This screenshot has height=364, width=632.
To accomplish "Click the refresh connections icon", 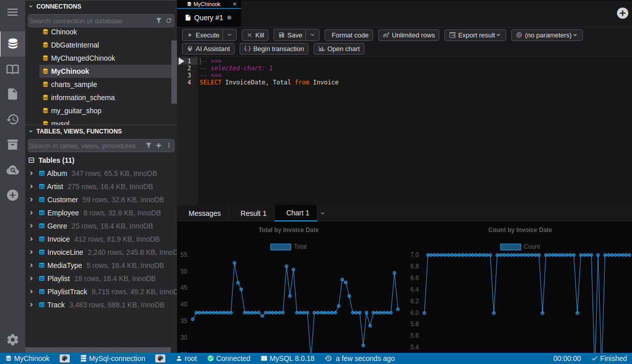I will click(169, 21).
